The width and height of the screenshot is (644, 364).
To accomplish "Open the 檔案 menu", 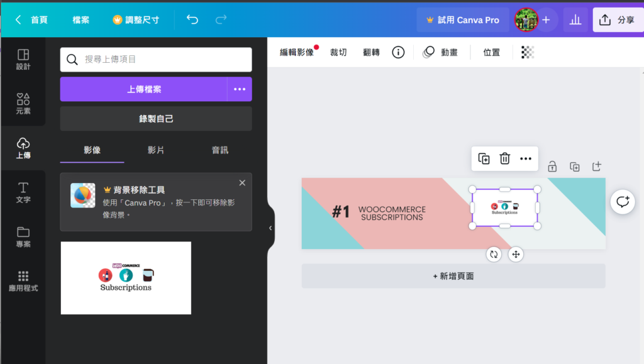I will (80, 20).
